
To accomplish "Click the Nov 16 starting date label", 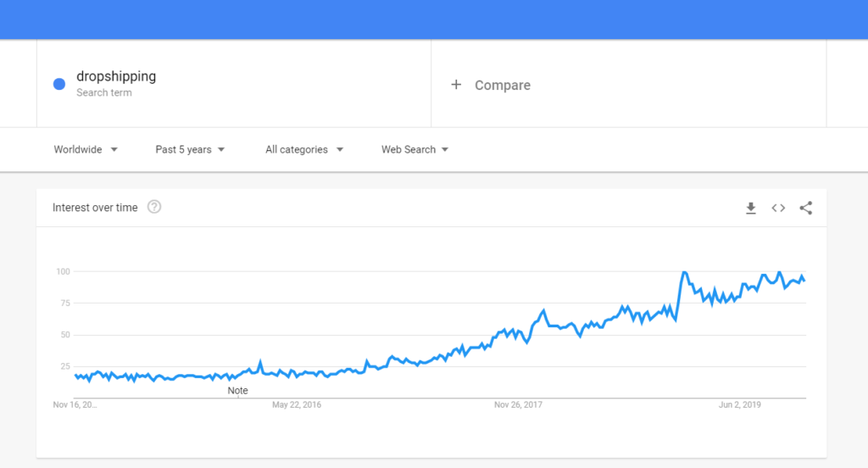I will point(75,405).
